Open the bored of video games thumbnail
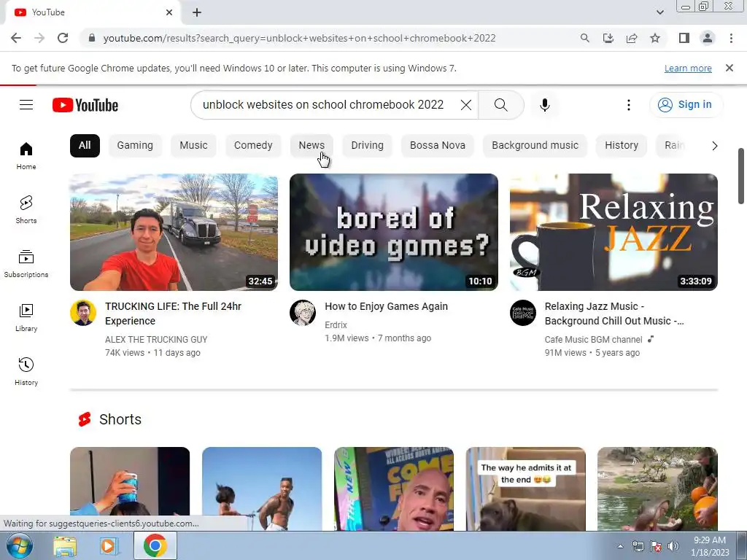 393,232
